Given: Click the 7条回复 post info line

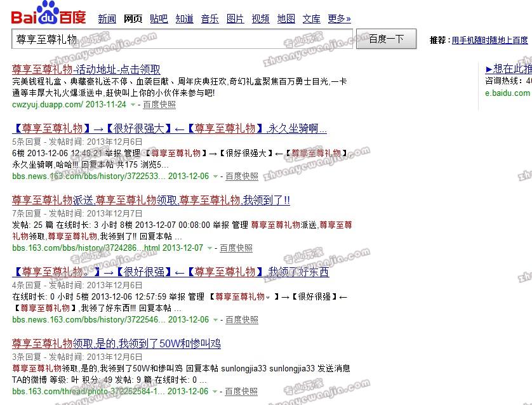Looking at the screenshot, I should [77, 214].
